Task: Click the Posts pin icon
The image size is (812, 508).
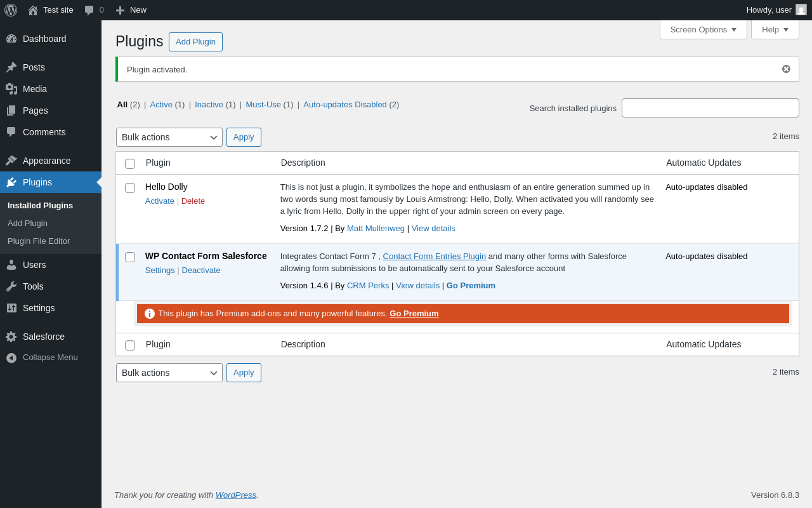Action: click(11, 67)
